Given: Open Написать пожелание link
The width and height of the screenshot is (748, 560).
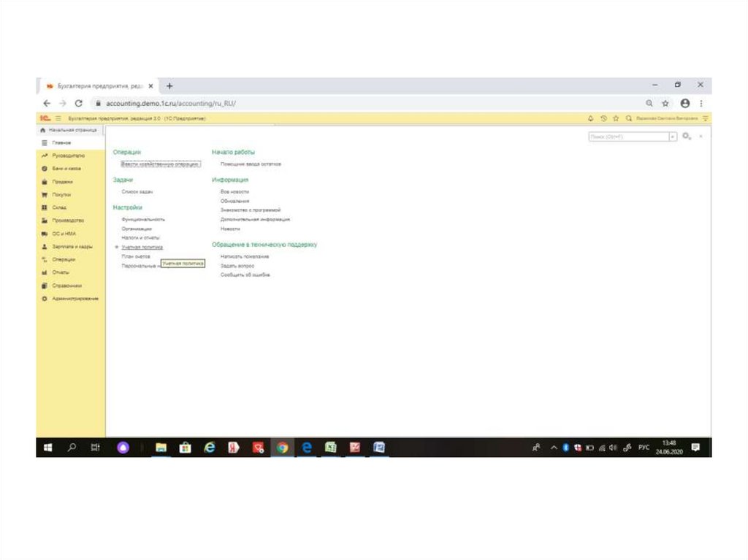Looking at the screenshot, I should coord(245,256).
